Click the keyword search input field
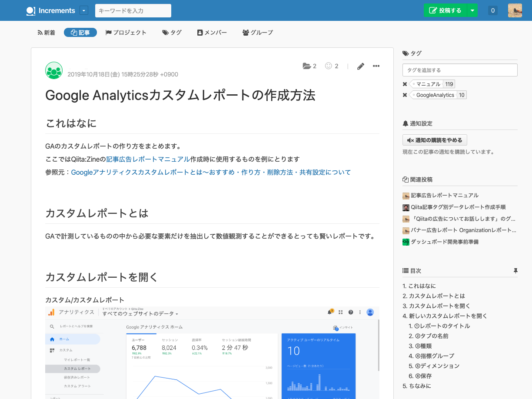 pos(133,10)
